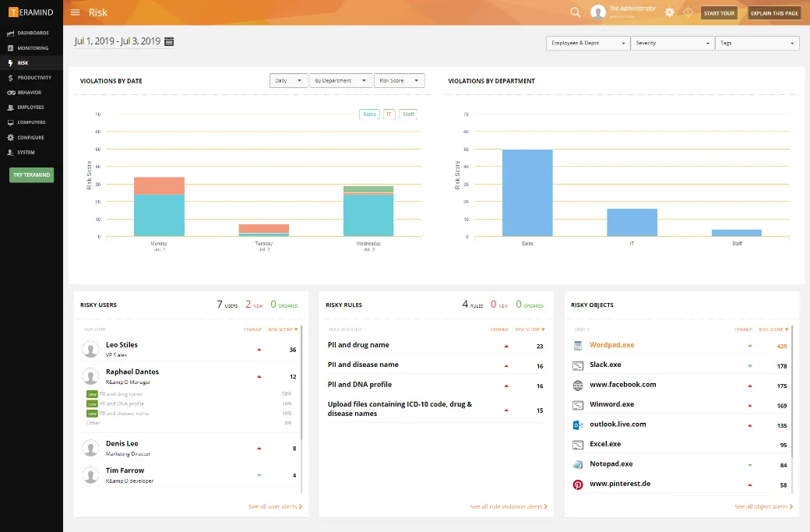This screenshot has height=532, width=810.
Task: Click the Start Tour button
Action: point(719,13)
